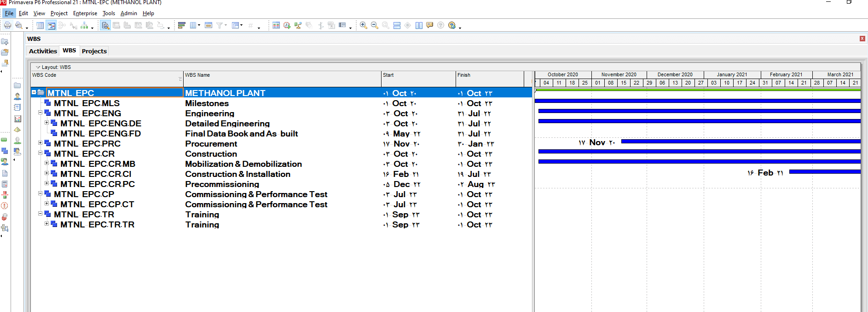The height and width of the screenshot is (312, 868).
Task: Collapse the MTNL_EPC root node
Action: pos(34,92)
